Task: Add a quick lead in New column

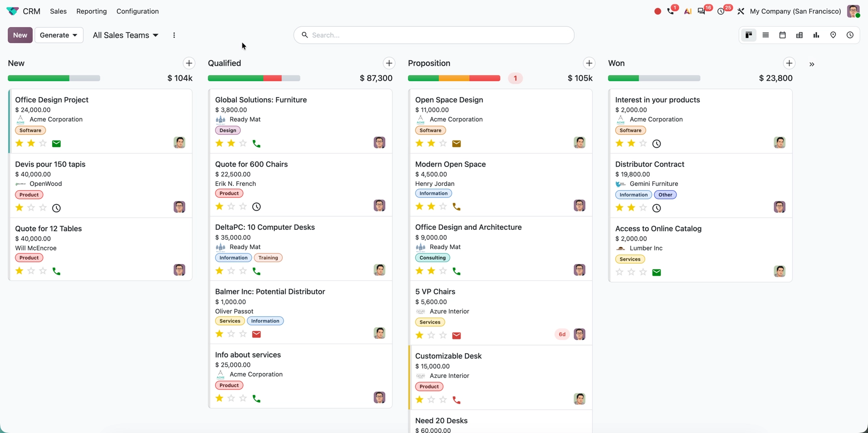Action: (x=189, y=63)
